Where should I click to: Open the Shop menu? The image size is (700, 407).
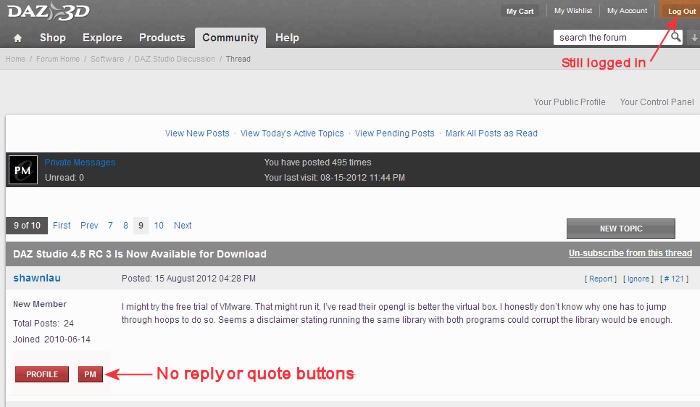point(53,37)
